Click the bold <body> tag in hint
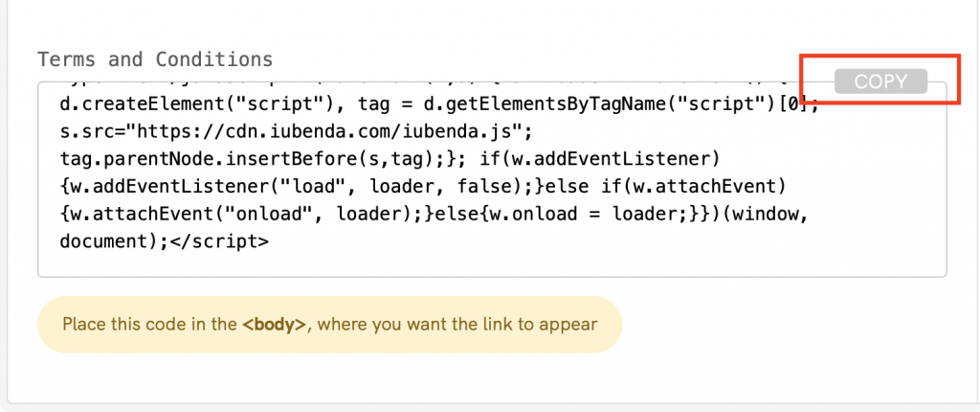The image size is (980, 412). (274, 324)
